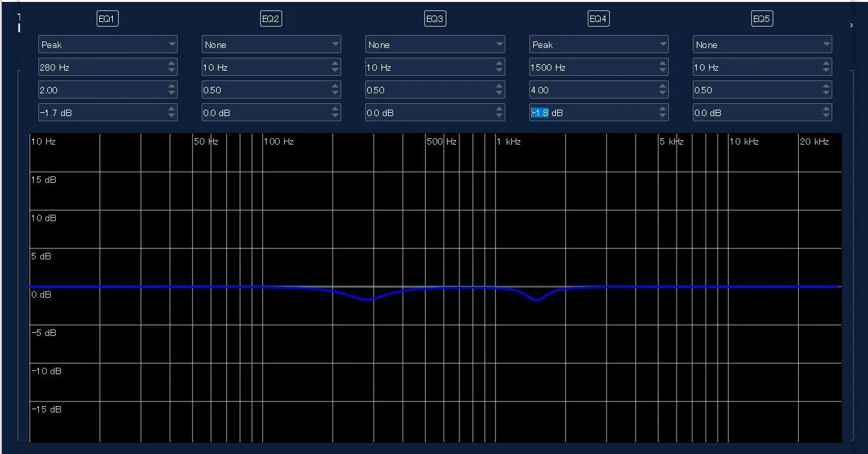
Task: Increase EQ4 Q value with up arrow
Action: coord(663,86)
